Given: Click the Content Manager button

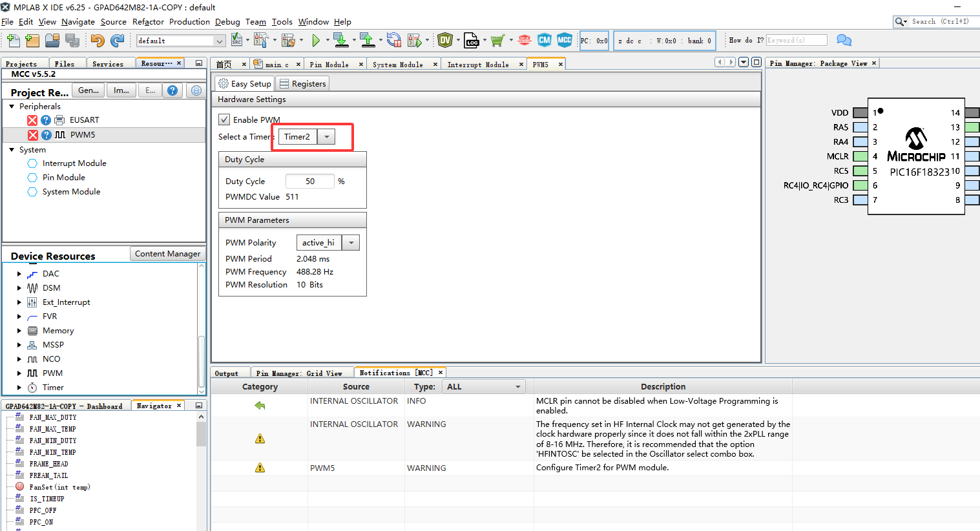Looking at the screenshot, I should [x=168, y=254].
